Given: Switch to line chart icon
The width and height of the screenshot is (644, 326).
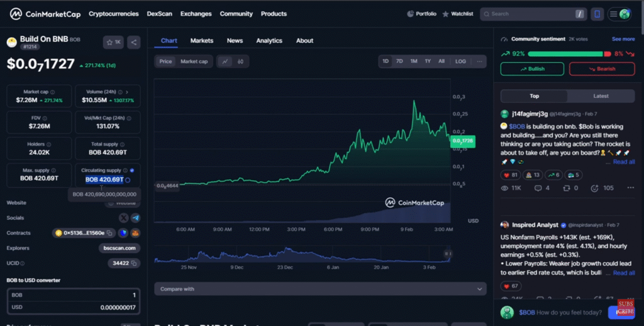Looking at the screenshot, I should (225, 62).
